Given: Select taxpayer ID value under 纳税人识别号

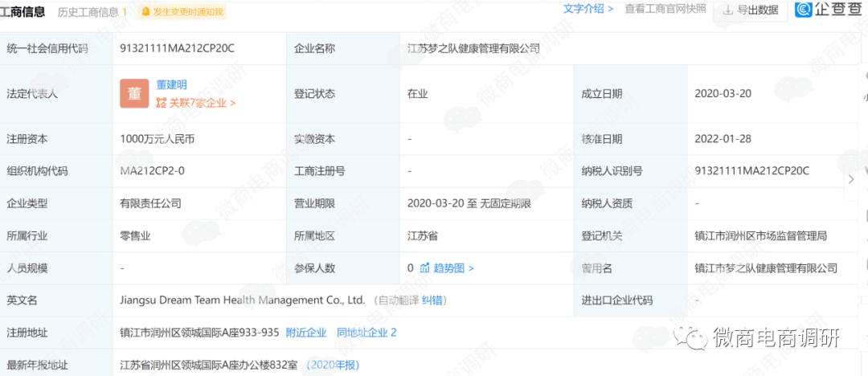Looking at the screenshot, I should pos(752,171).
